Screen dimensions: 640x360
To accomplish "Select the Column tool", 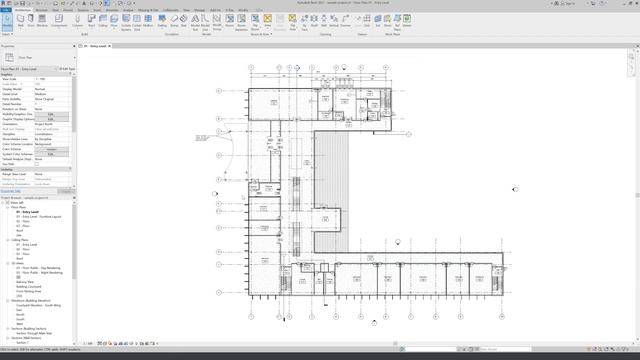I will (78, 21).
